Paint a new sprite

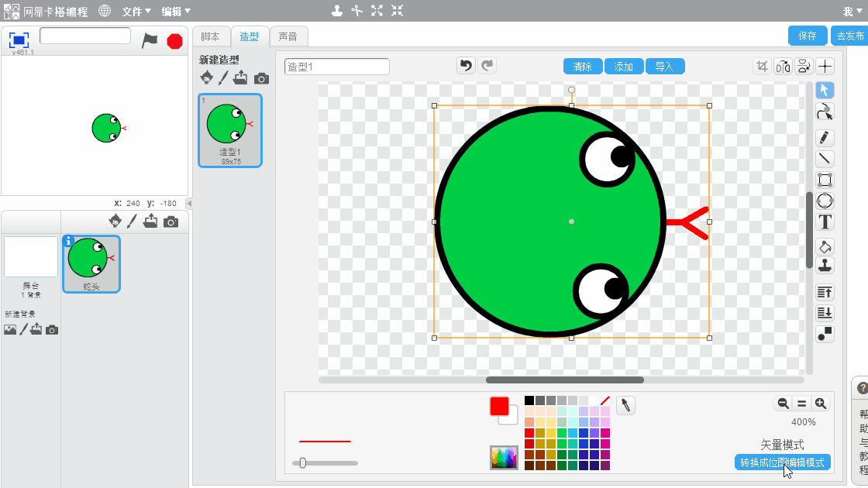132,222
